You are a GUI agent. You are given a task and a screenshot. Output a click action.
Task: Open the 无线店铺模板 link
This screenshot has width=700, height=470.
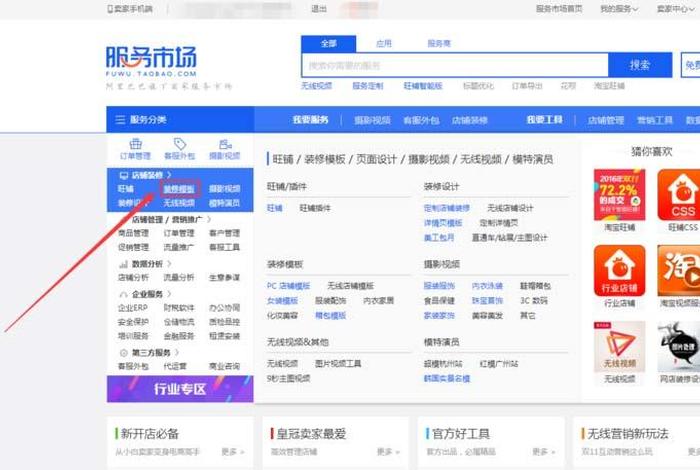(350, 286)
